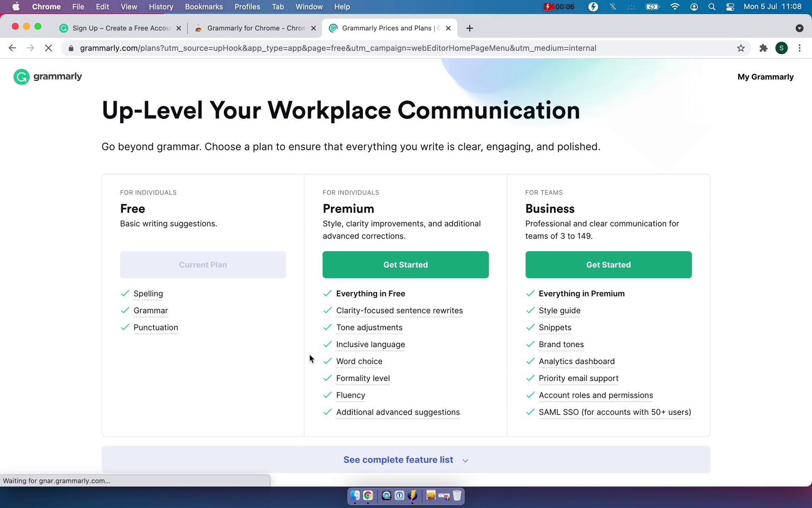Click the address bar URL

338,48
